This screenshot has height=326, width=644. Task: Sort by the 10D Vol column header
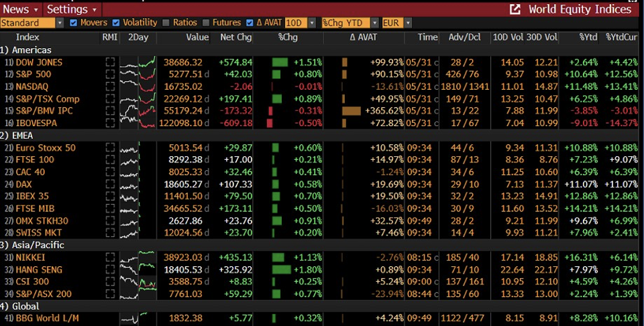(x=508, y=38)
